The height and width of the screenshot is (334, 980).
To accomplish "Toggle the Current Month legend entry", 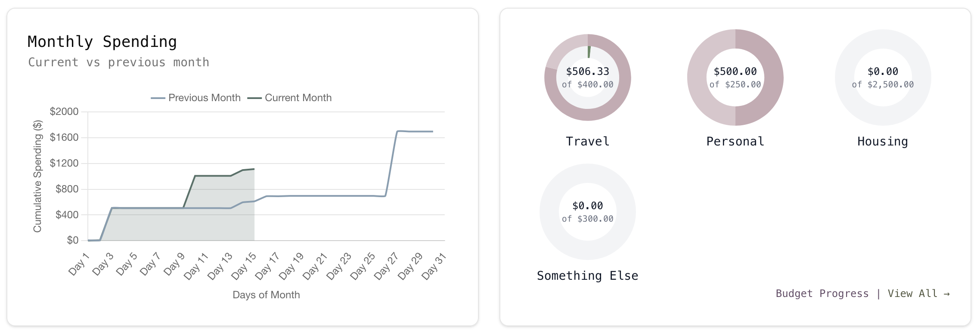I will [290, 98].
